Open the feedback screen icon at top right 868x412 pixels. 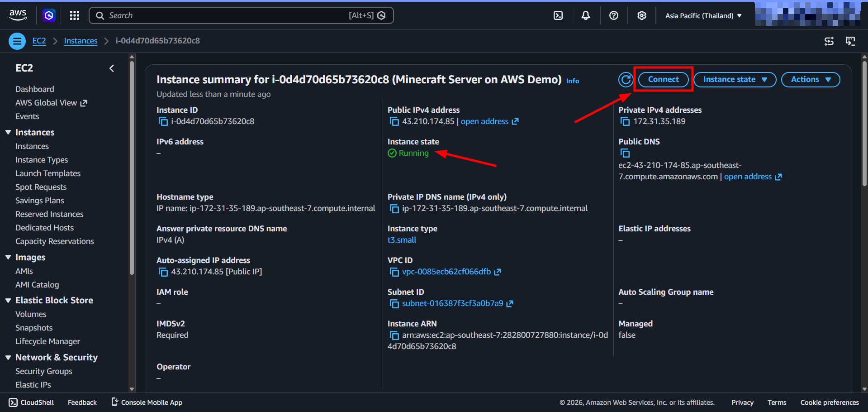[850, 41]
